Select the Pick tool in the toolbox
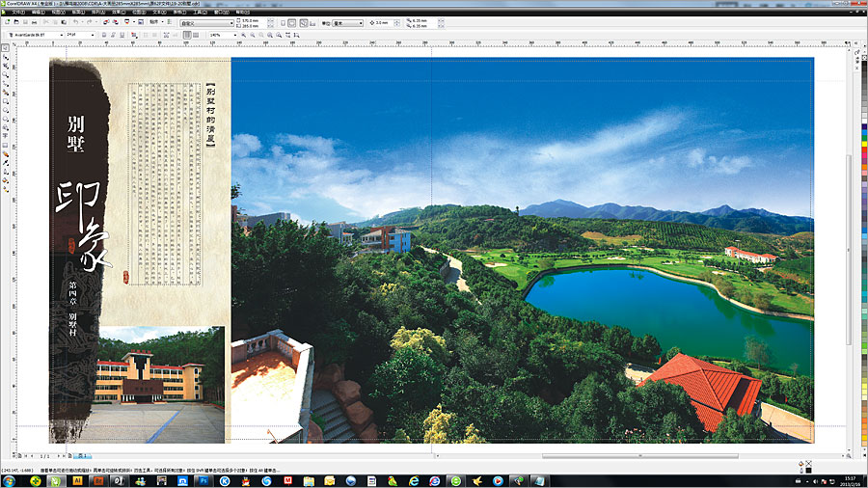This screenshot has width=868, height=488. (x=6, y=47)
